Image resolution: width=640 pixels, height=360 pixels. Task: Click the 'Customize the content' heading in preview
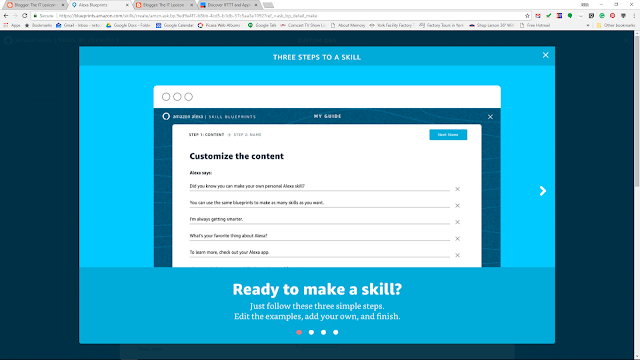[236, 156]
